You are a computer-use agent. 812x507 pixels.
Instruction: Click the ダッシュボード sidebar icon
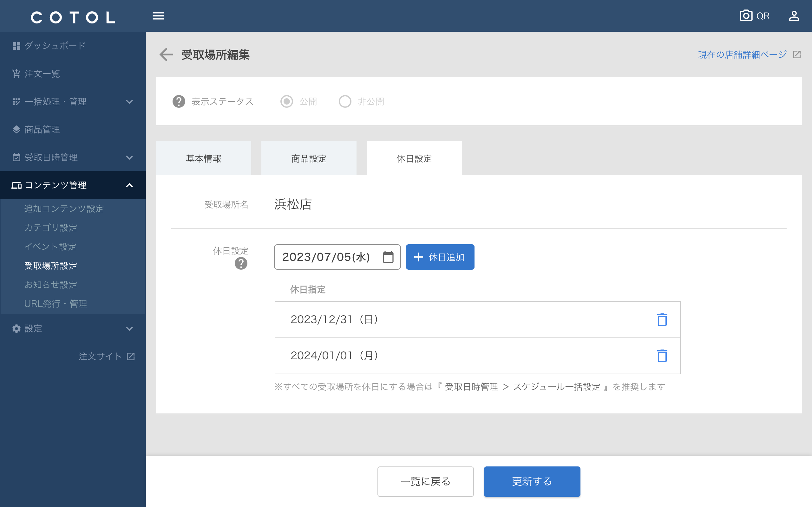tap(16, 46)
